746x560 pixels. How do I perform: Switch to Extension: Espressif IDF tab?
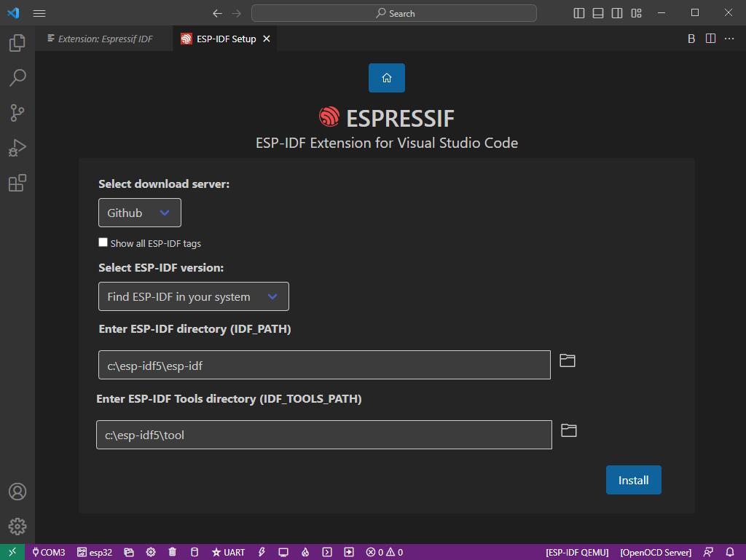point(105,39)
